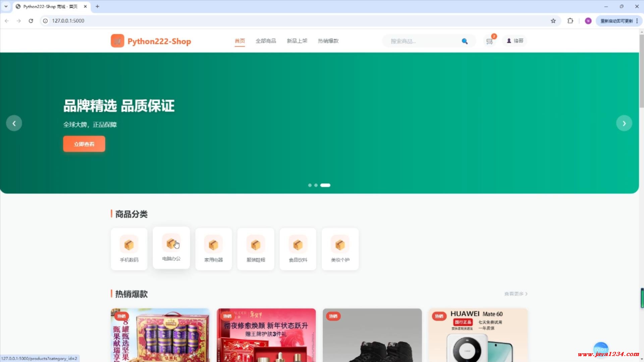The width and height of the screenshot is (644, 362).
Task: Open the 食品饮料 category icon
Action: click(298, 245)
